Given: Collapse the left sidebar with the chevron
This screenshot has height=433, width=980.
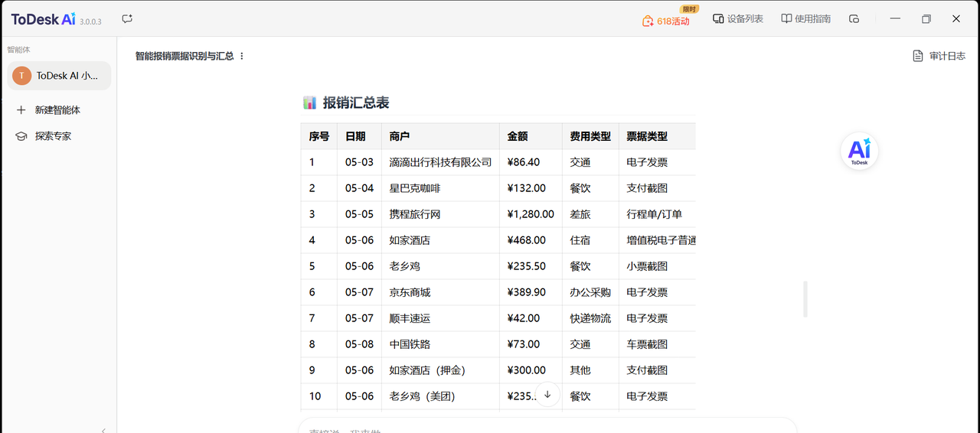Looking at the screenshot, I should click(103, 430).
